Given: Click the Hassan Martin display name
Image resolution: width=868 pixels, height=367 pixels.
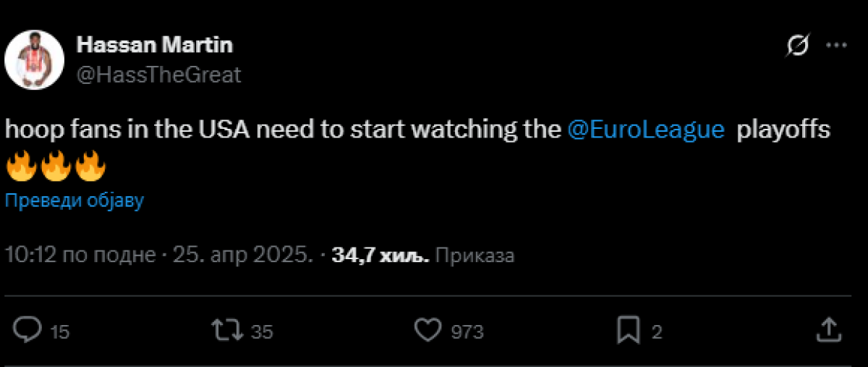Looking at the screenshot, I should pos(155,45).
